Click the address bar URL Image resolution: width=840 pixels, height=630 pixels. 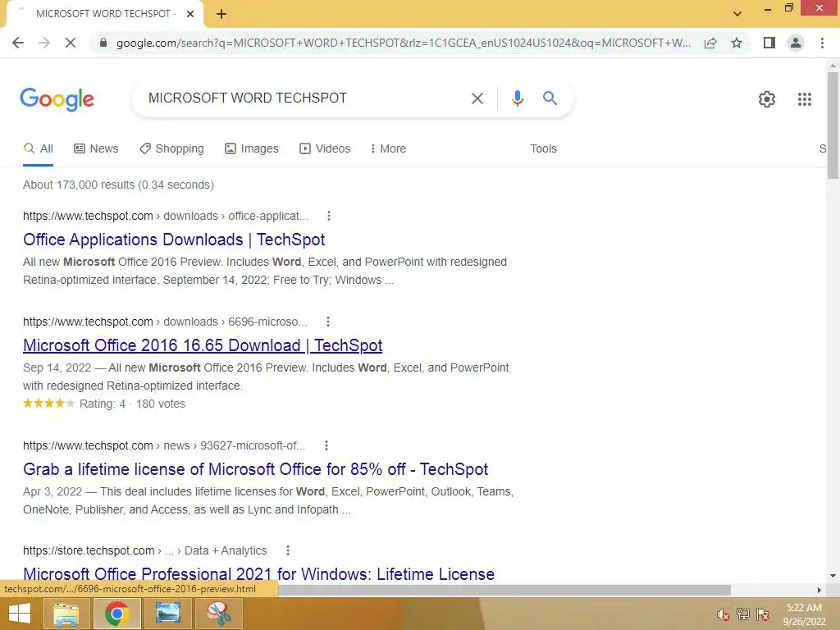403,43
